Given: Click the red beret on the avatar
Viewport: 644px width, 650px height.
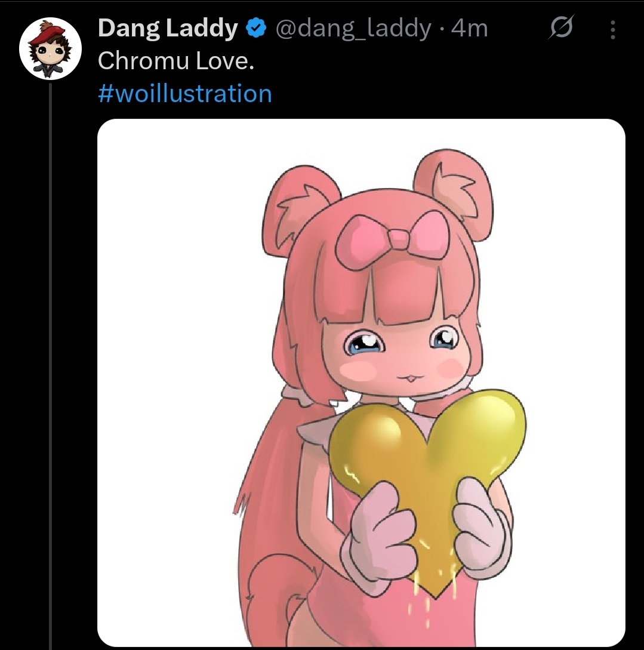Looking at the screenshot, I should tap(49, 35).
